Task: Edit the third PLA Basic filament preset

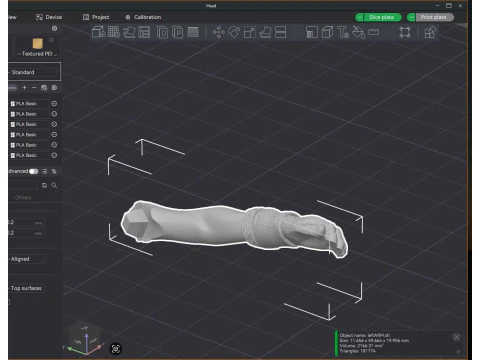Action: coord(54,124)
